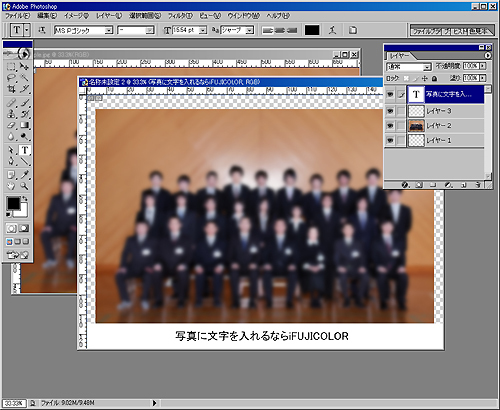This screenshot has width=500, height=410.
Task: Click the add layer mask icon
Action: click(419, 185)
